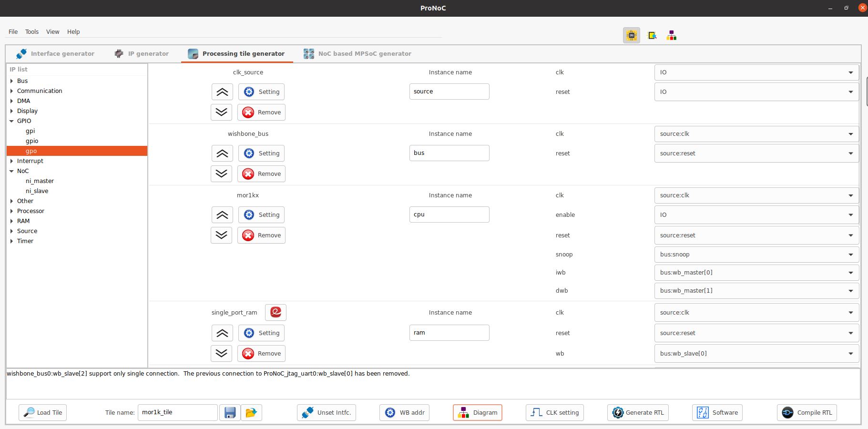868x429 pixels.
Task: Switch to NoC based MPSoC generator tab
Action: (x=357, y=54)
